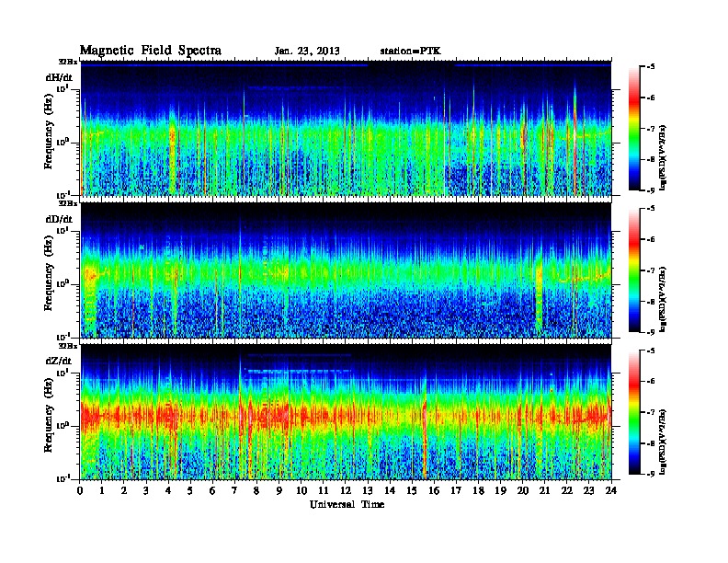Click the dZ/dt spectrogram plot
This screenshot has height=563, width=728.
coord(346,412)
